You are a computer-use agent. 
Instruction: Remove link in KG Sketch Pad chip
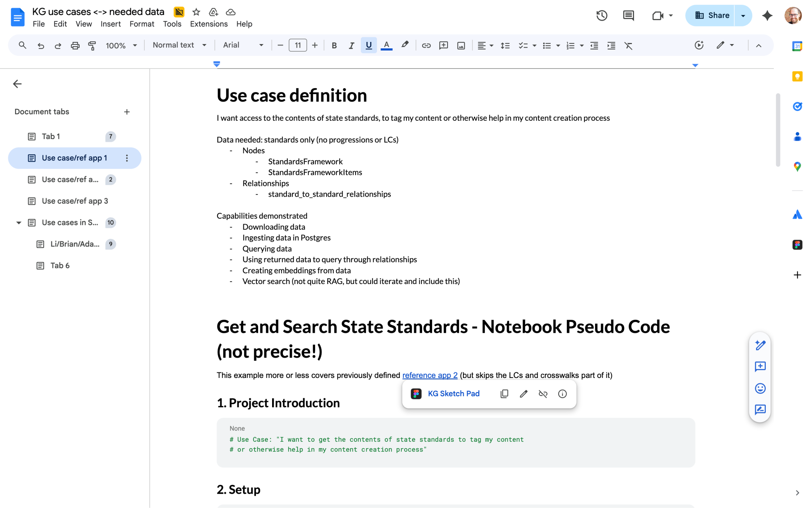click(x=543, y=394)
